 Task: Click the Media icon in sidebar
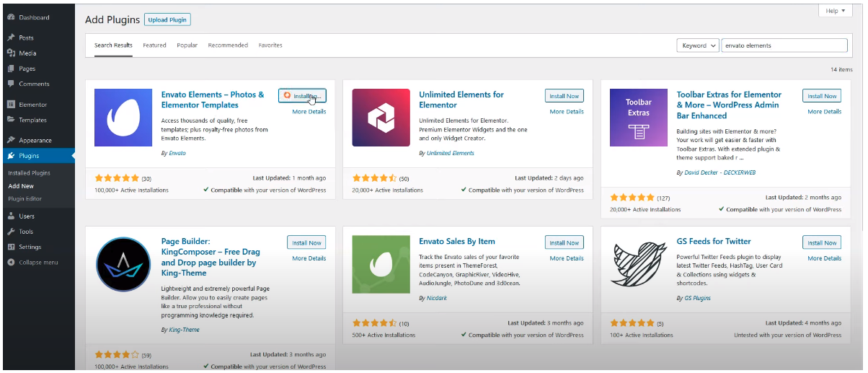[11, 53]
